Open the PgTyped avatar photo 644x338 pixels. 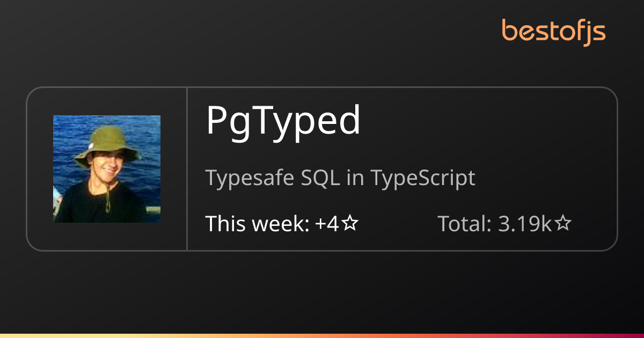coord(107,169)
